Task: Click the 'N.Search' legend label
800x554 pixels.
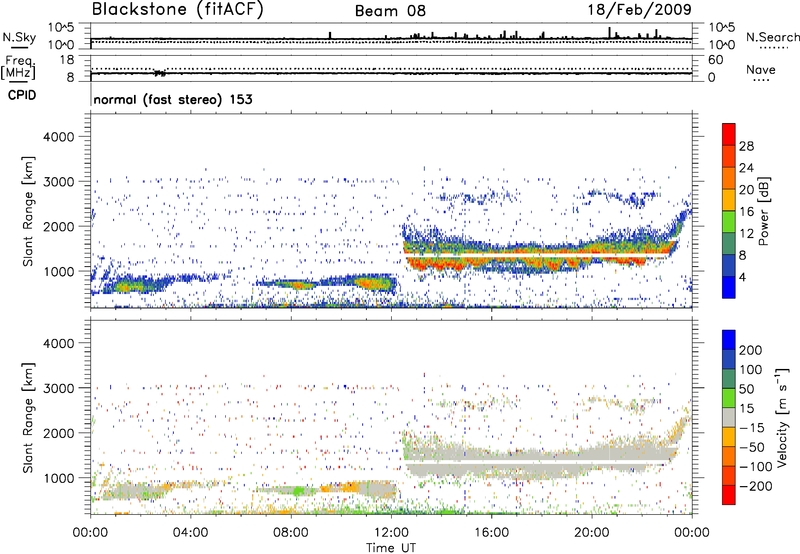Action: 772,37
